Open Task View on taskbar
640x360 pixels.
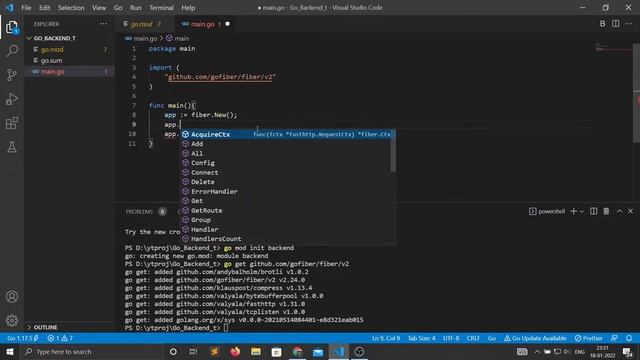193,351
